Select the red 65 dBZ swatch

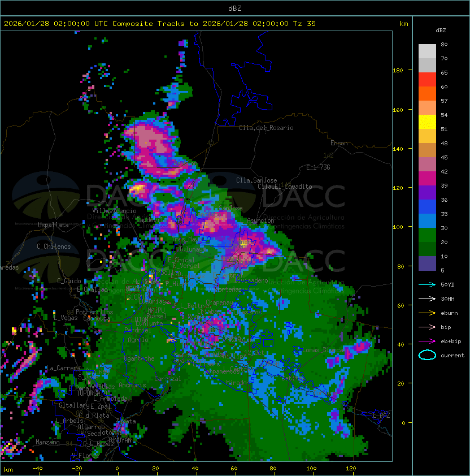click(427, 80)
